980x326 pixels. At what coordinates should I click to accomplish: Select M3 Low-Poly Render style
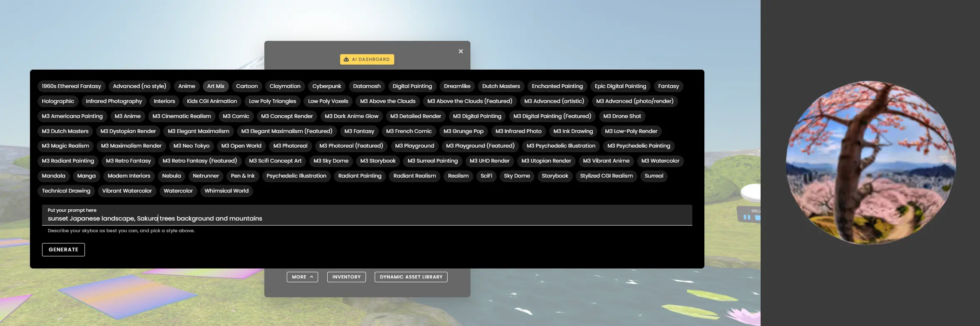click(631, 131)
